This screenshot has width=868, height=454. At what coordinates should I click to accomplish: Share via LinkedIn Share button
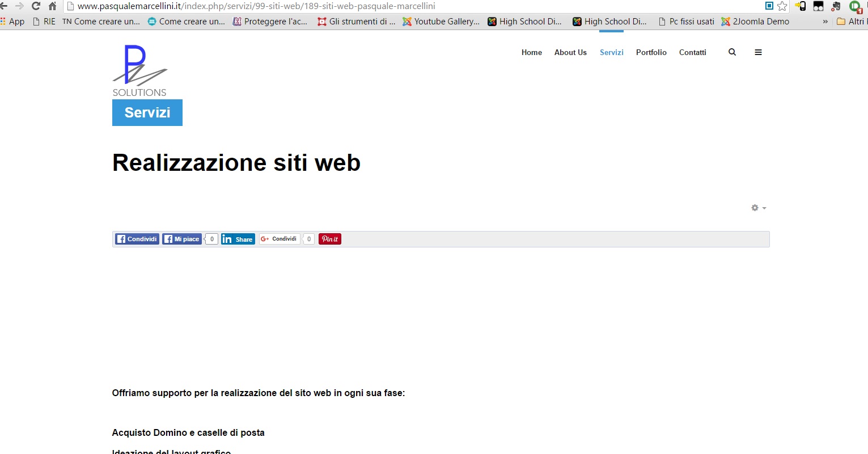[238, 239]
